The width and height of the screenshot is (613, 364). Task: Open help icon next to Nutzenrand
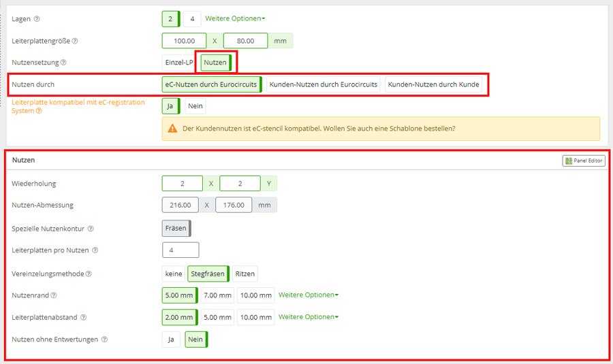coord(54,296)
